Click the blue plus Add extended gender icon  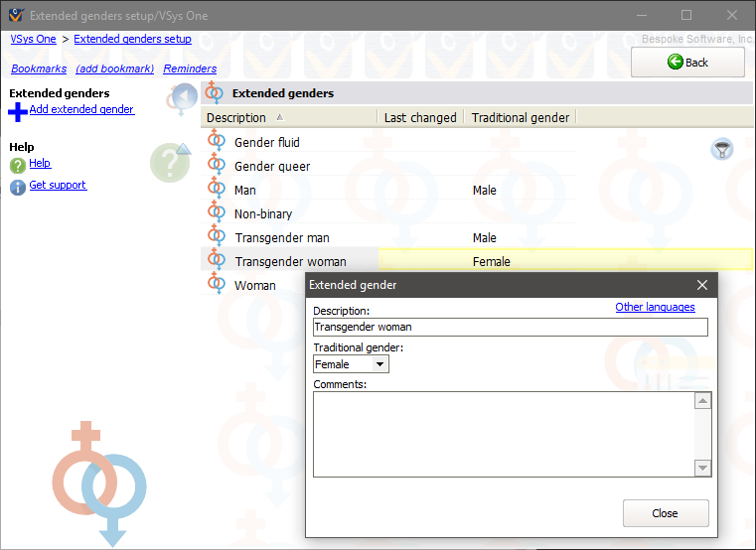(x=17, y=112)
